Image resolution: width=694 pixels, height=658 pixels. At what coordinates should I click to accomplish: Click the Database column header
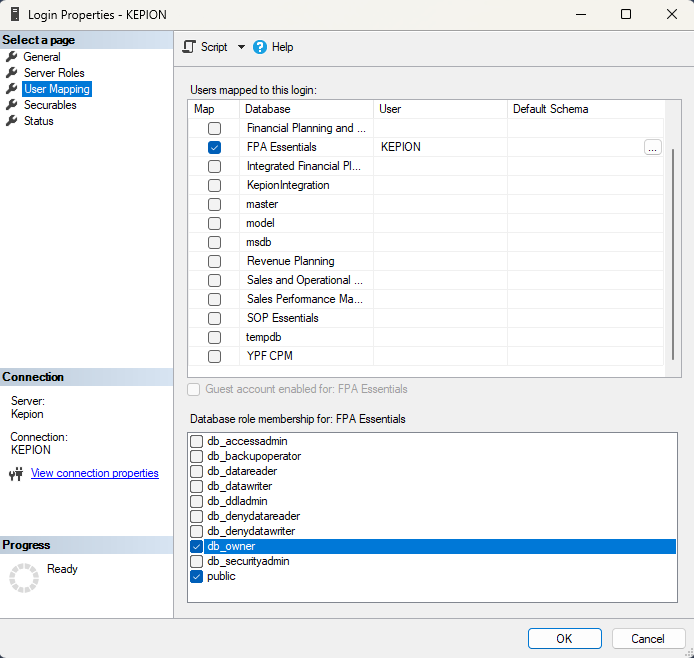(306, 109)
